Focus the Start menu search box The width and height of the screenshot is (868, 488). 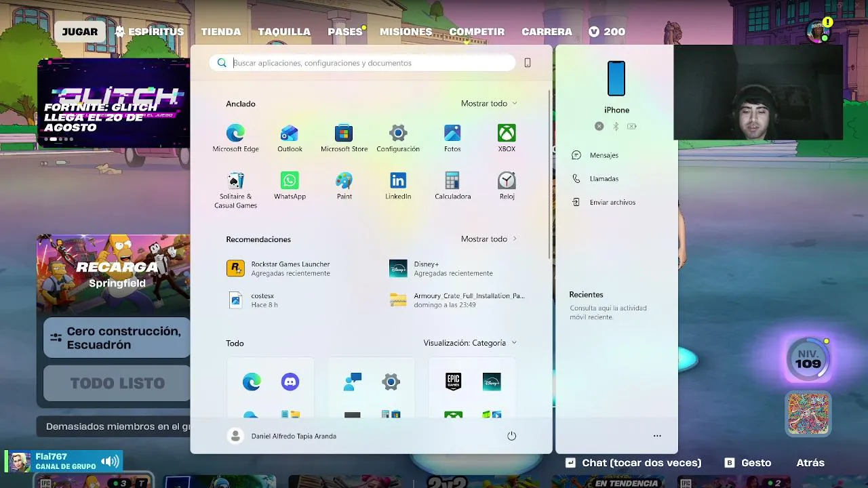coord(362,63)
